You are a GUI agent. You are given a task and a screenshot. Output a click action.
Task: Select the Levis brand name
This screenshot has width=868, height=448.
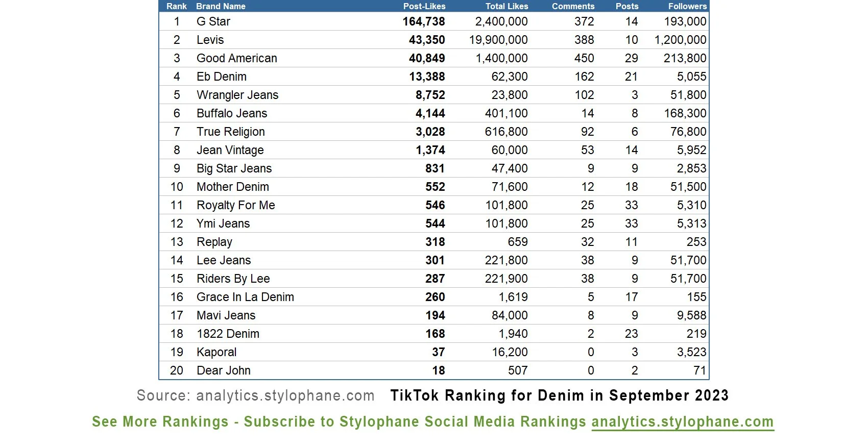point(210,40)
